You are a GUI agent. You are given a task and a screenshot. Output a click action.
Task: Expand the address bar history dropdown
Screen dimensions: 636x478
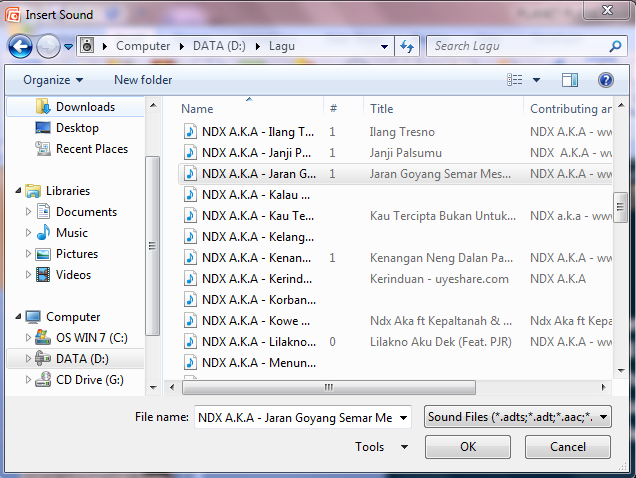[x=384, y=46]
